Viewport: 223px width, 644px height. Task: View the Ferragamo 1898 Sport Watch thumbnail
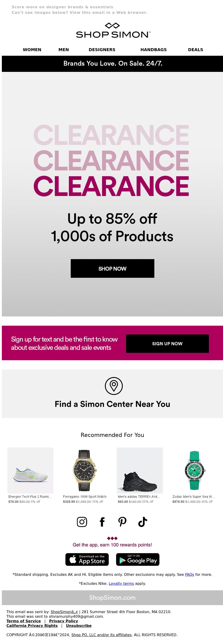point(85,470)
